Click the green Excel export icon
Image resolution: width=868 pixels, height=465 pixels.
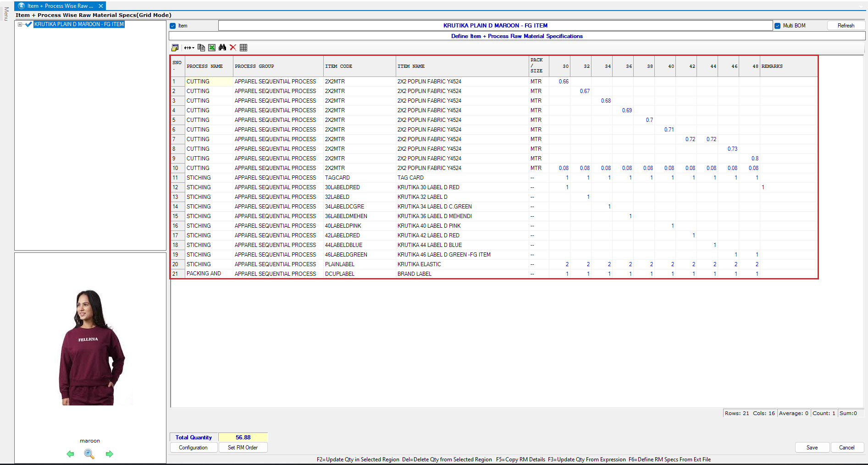pos(212,48)
